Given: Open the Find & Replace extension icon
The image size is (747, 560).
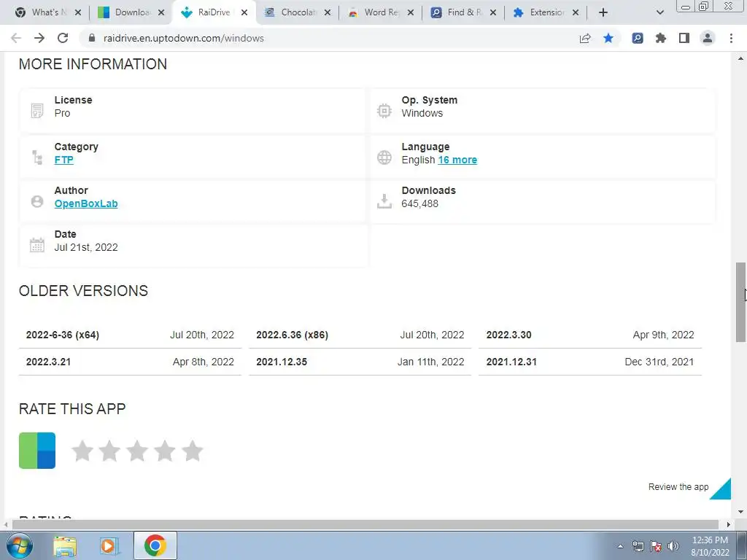Looking at the screenshot, I should click(638, 38).
